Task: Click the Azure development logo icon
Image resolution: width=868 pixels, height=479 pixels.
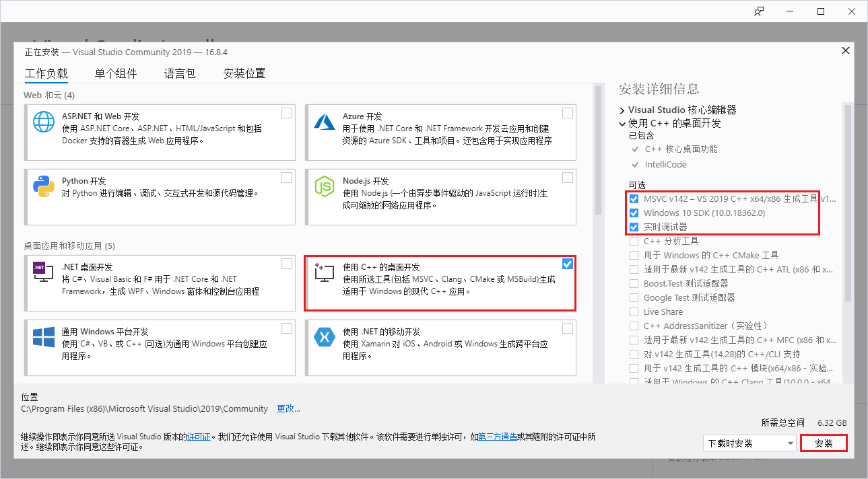Action: point(325,122)
